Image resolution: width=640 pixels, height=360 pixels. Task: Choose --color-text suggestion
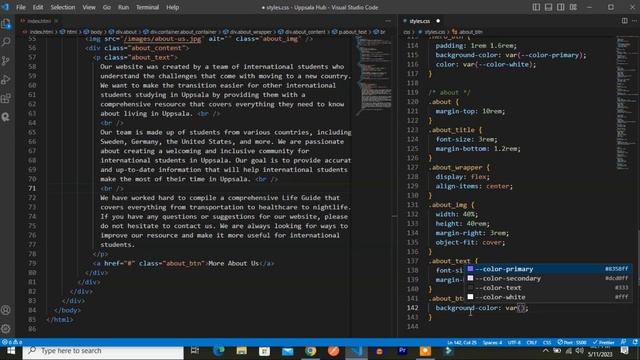click(549, 288)
